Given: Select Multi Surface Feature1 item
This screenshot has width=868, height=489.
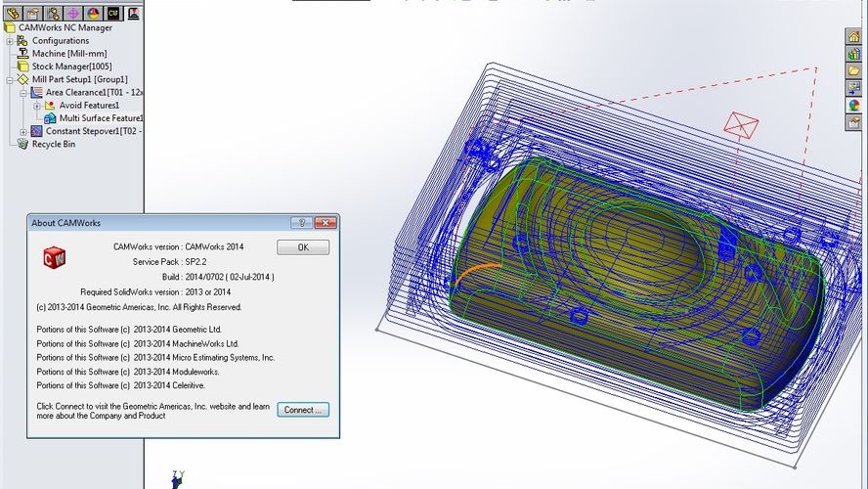Looking at the screenshot, I should tap(101, 118).
